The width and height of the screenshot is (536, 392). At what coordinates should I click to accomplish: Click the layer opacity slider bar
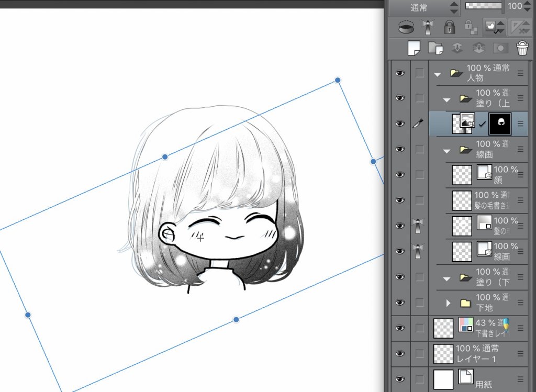484,6
